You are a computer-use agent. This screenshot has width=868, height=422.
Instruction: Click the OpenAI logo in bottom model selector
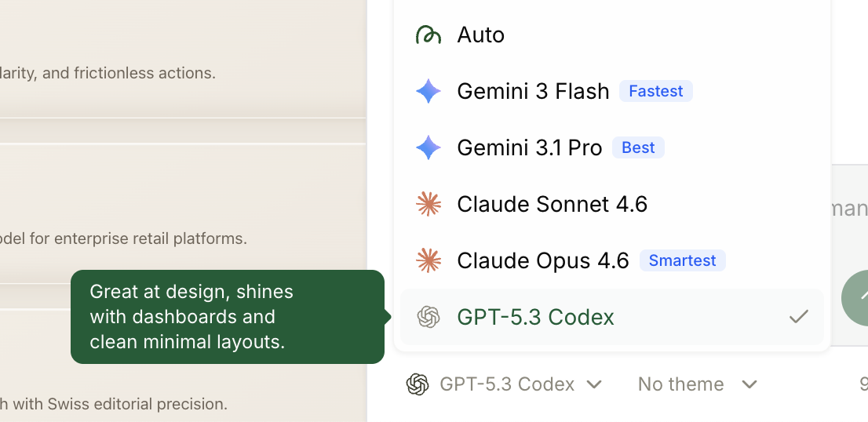coord(418,384)
